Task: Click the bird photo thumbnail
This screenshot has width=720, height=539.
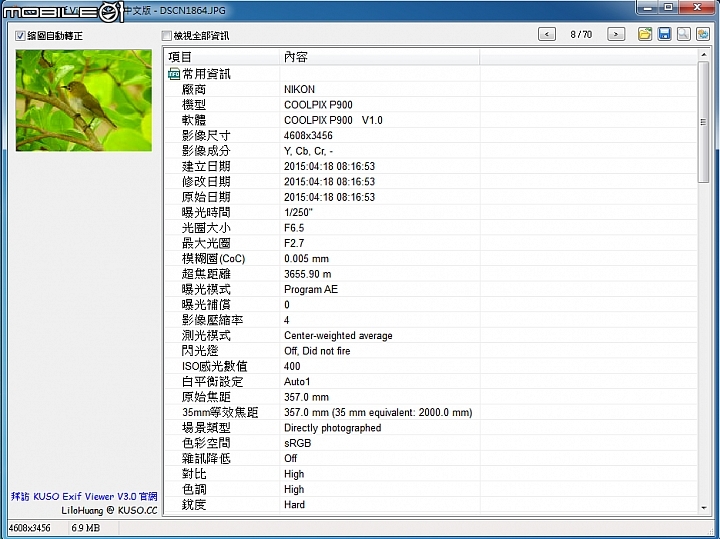Action: click(x=84, y=100)
